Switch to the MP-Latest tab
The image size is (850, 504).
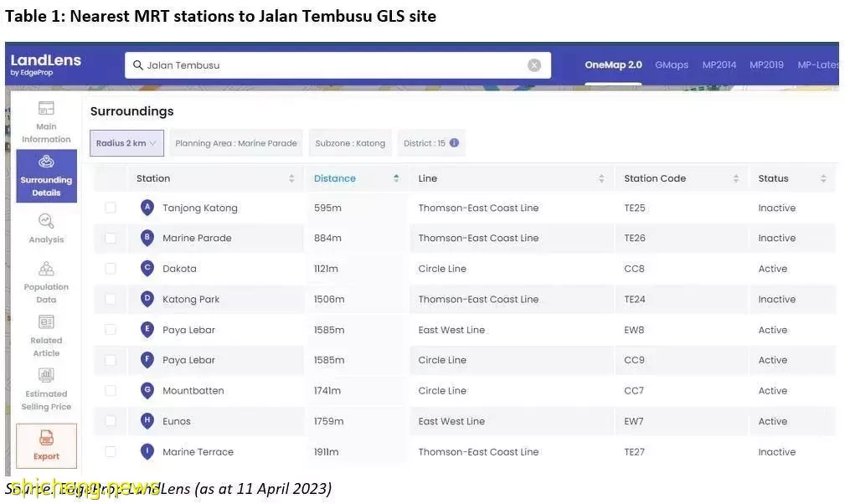click(818, 65)
